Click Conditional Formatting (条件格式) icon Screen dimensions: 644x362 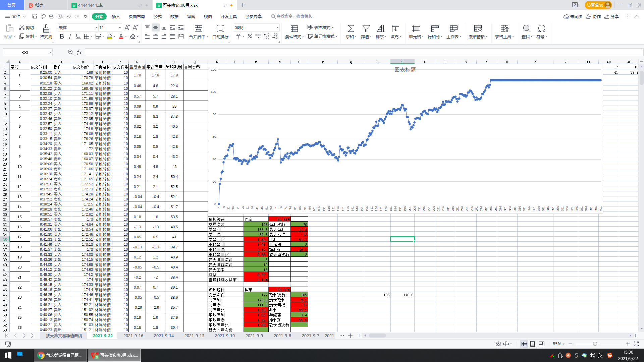(294, 28)
